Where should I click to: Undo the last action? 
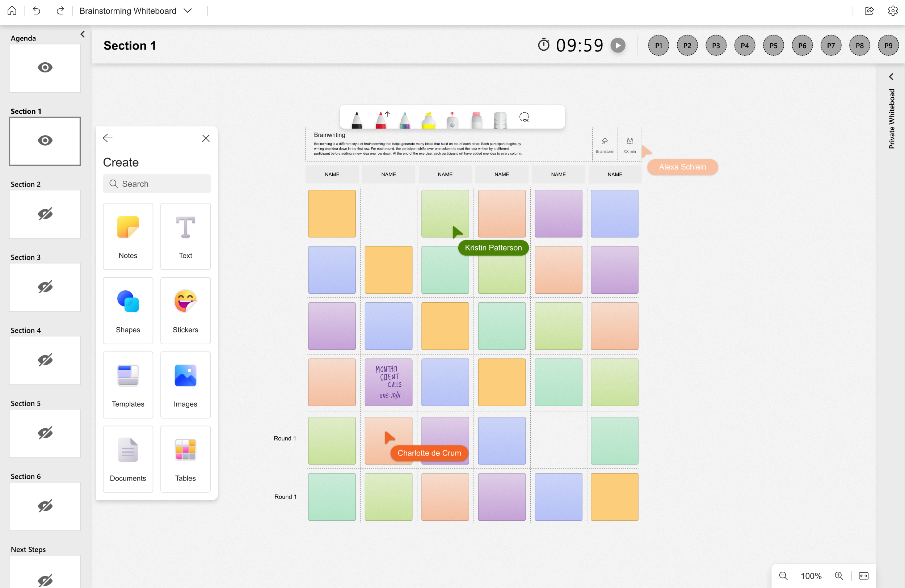coord(37,10)
